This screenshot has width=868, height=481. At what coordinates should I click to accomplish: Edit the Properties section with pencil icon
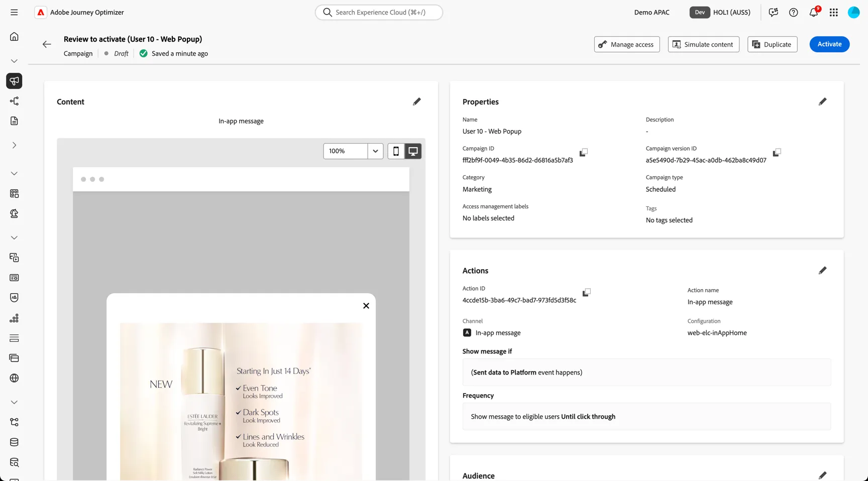822,101
